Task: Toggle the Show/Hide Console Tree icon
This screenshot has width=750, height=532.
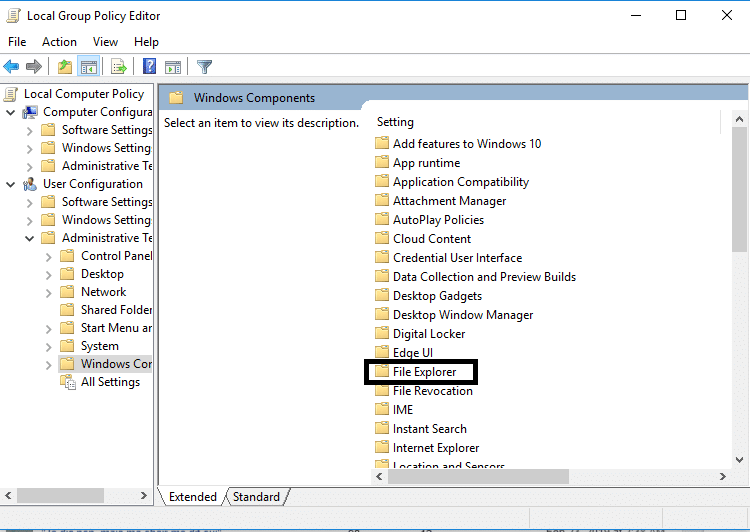Action: (x=88, y=67)
